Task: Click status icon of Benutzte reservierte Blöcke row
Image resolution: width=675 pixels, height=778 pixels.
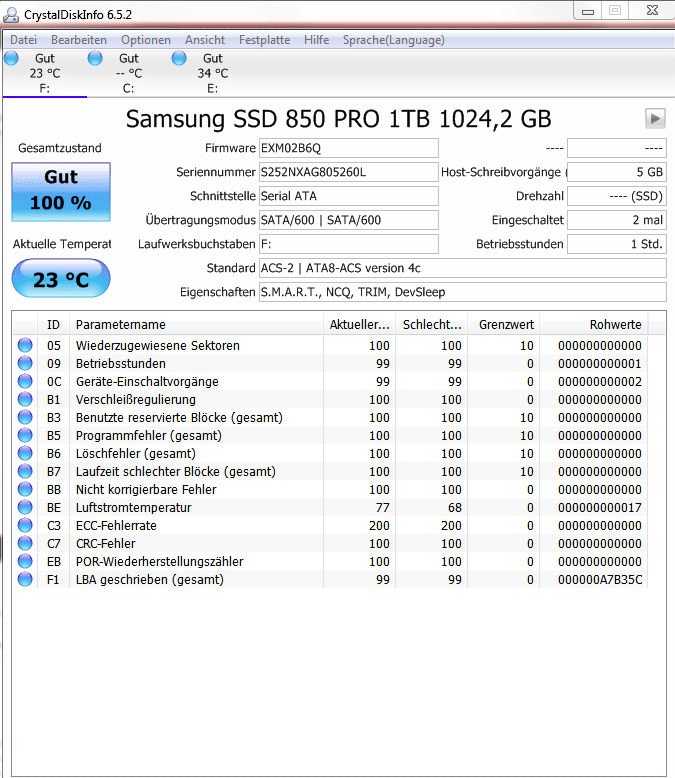Action: (x=25, y=417)
